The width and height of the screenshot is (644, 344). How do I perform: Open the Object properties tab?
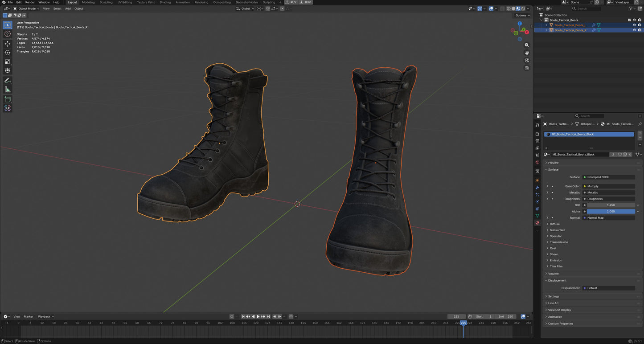click(x=537, y=180)
